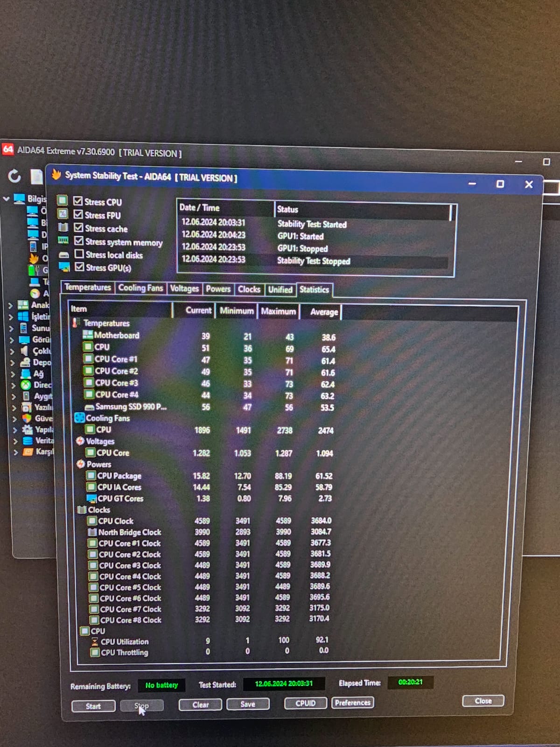Switch to the Temperatures tab
Viewport: 560px width, 747px height.
coord(88,287)
